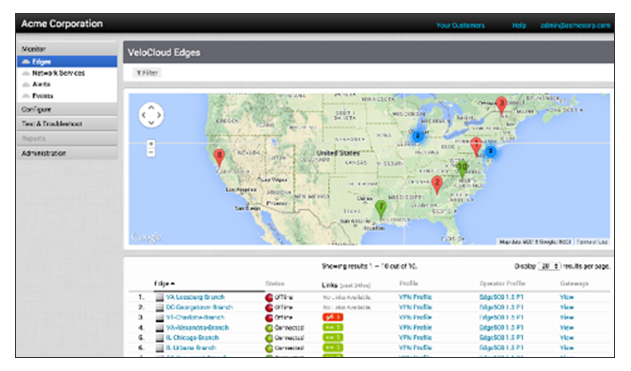
Task: Click the Gateways column header
Action: click(x=574, y=284)
